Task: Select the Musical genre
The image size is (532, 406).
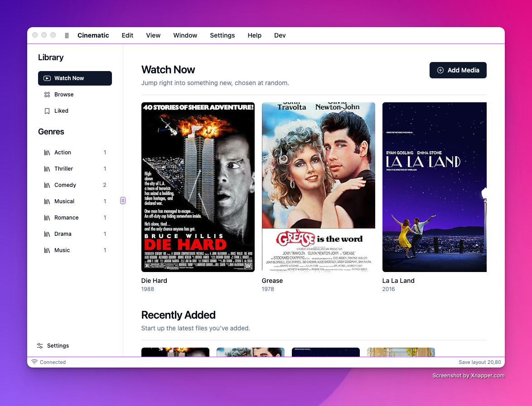Action: coord(75,201)
